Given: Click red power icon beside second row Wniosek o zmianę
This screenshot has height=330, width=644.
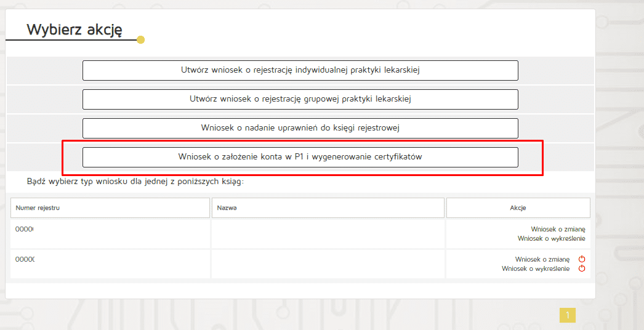Looking at the screenshot, I should (582, 259).
